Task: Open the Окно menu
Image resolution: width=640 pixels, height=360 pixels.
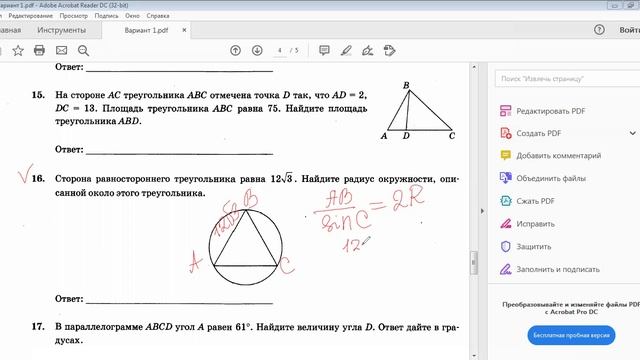Action: point(132,16)
